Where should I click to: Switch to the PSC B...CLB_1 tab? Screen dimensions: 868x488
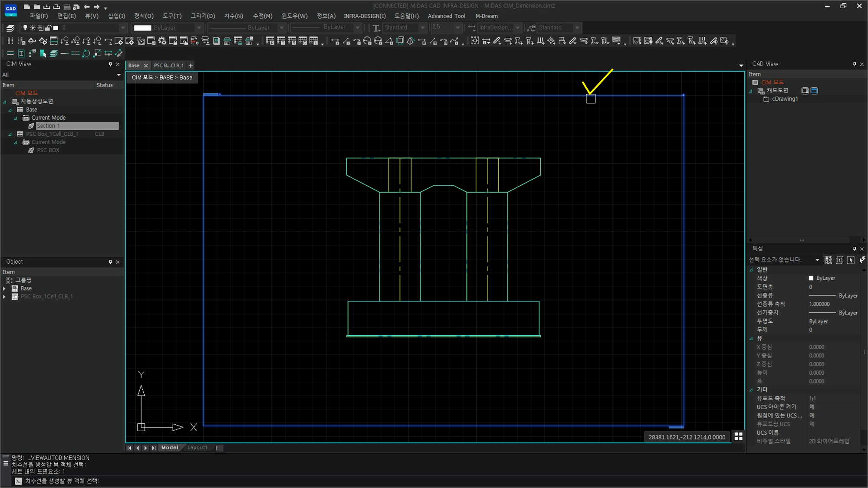168,66
